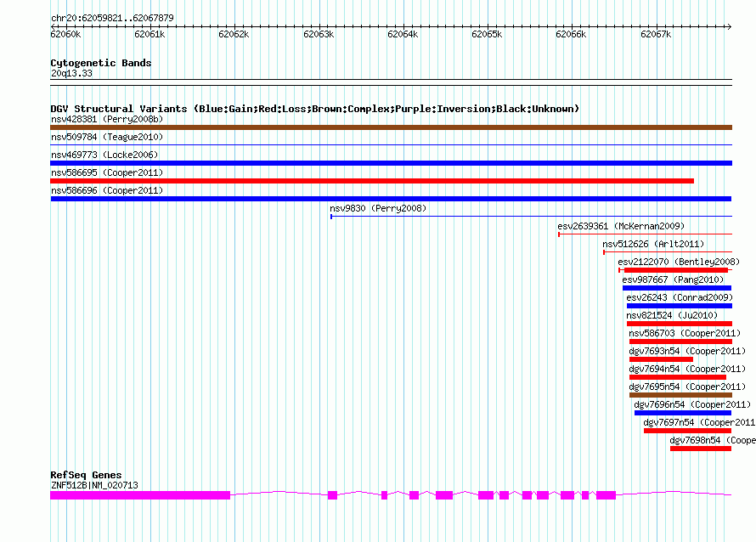The width and height of the screenshot is (756, 542).
Task: Click esv2122070 (Bentley2008) label
Action: [679, 262]
